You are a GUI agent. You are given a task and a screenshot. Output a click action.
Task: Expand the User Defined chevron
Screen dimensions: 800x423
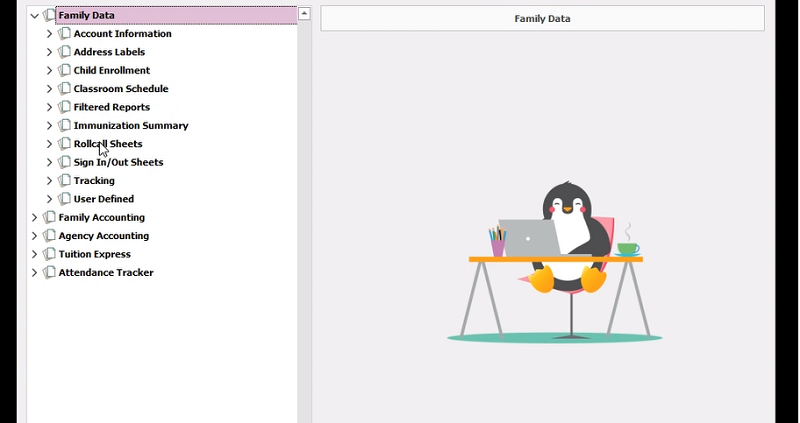pyautogui.click(x=49, y=199)
